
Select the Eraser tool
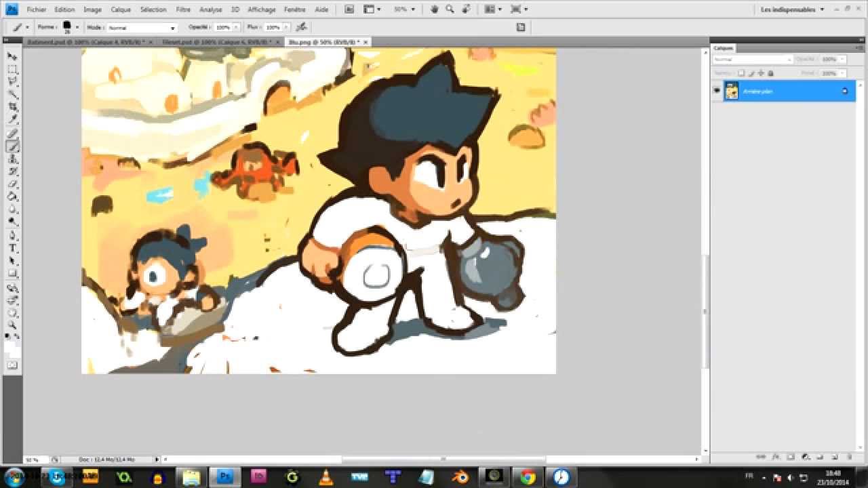[12, 184]
